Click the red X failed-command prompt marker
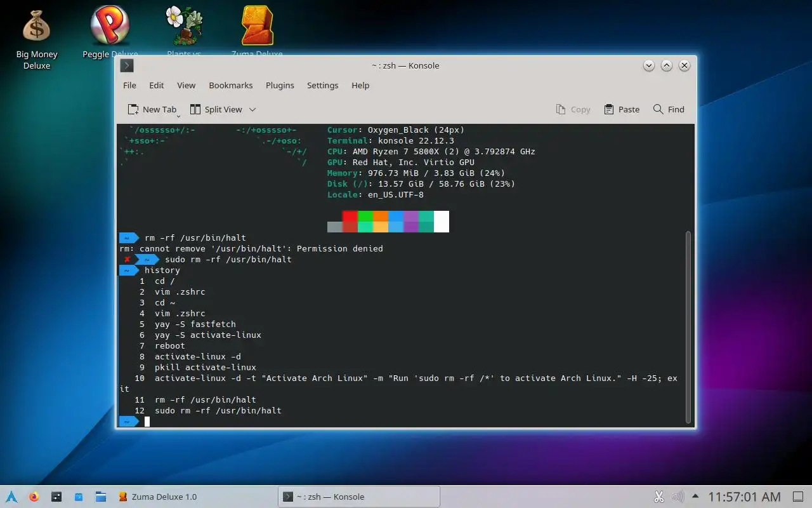812x508 pixels. point(128,259)
